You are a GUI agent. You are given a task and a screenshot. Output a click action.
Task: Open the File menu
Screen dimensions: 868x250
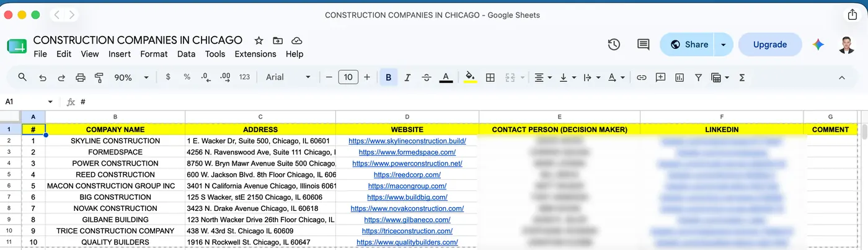(x=40, y=54)
